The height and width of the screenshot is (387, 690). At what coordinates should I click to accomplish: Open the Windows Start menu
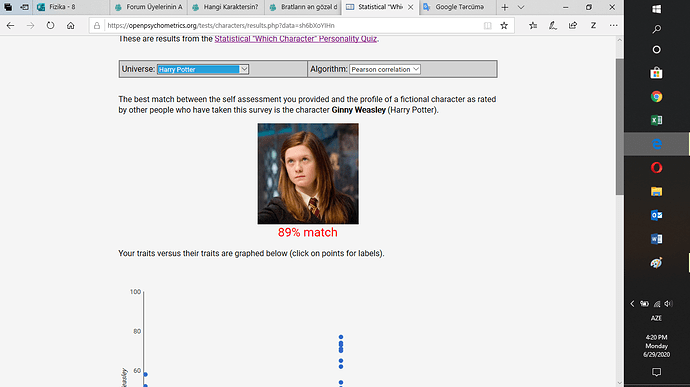click(657, 9)
